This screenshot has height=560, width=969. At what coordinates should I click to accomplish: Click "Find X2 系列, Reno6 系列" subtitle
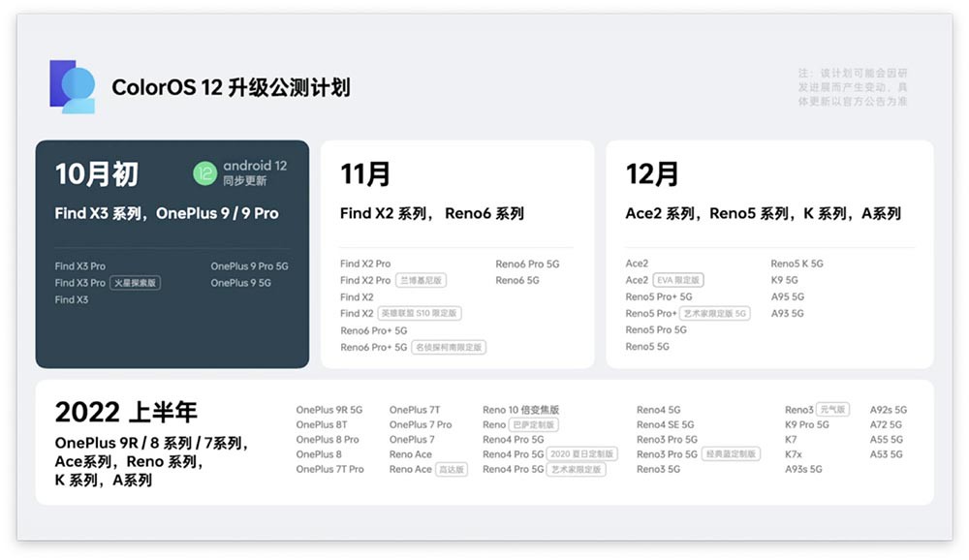point(432,214)
